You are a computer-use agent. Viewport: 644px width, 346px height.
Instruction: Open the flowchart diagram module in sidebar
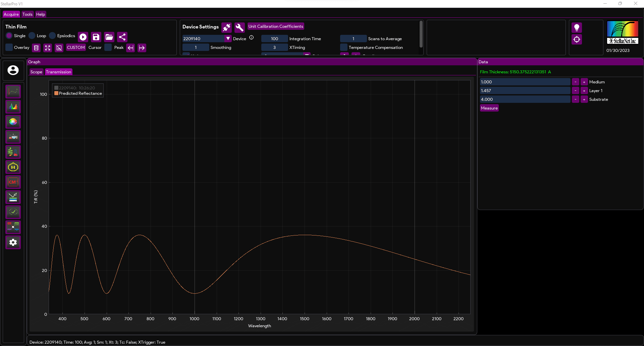[13, 227]
